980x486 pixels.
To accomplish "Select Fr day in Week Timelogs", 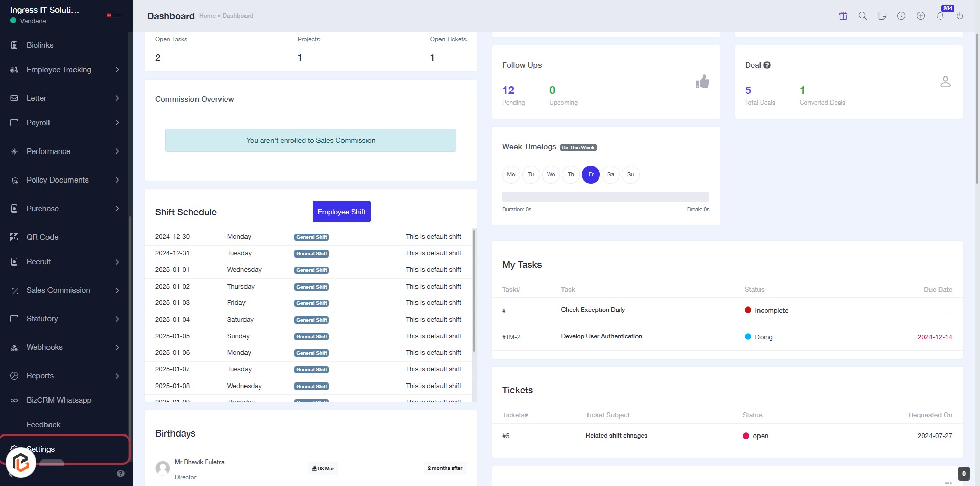I will tap(591, 174).
